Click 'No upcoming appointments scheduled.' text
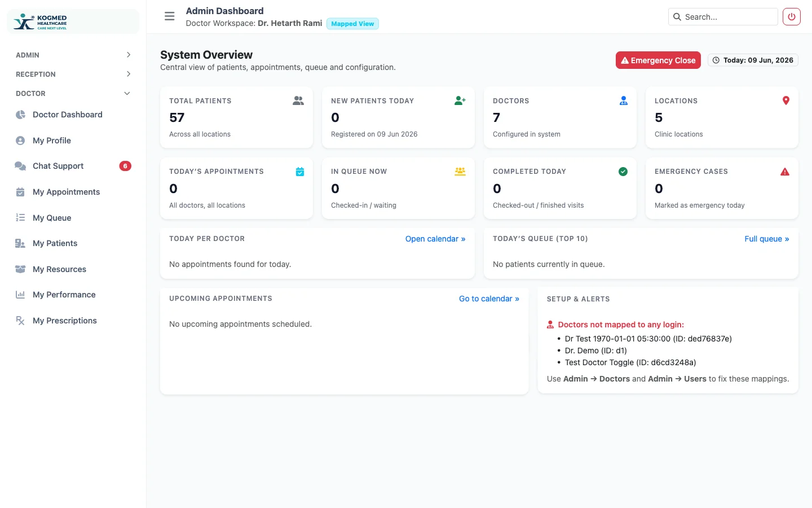Image resolution: width=812 pixels, height=508 pixels. pyautogui.click(x=240, y=324)
